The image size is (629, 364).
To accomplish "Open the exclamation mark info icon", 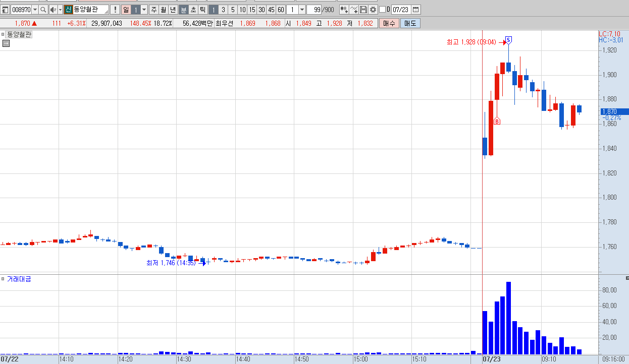I will (x=115, y=10).
